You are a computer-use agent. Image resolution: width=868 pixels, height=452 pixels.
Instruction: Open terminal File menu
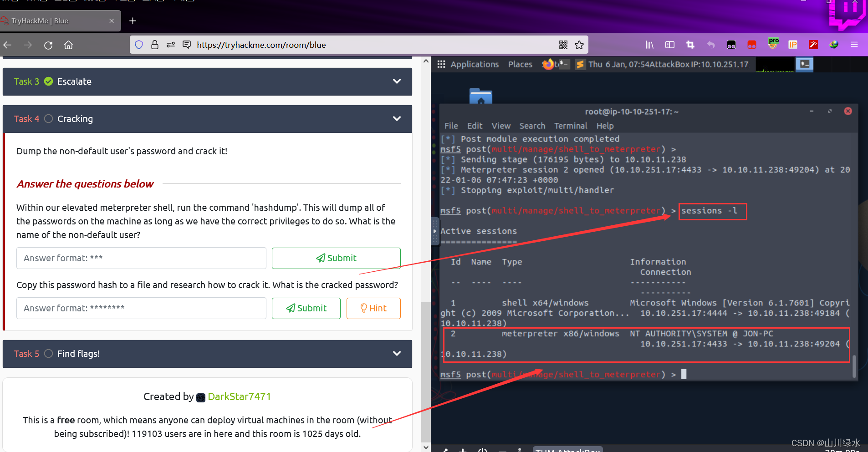[451, 126]
